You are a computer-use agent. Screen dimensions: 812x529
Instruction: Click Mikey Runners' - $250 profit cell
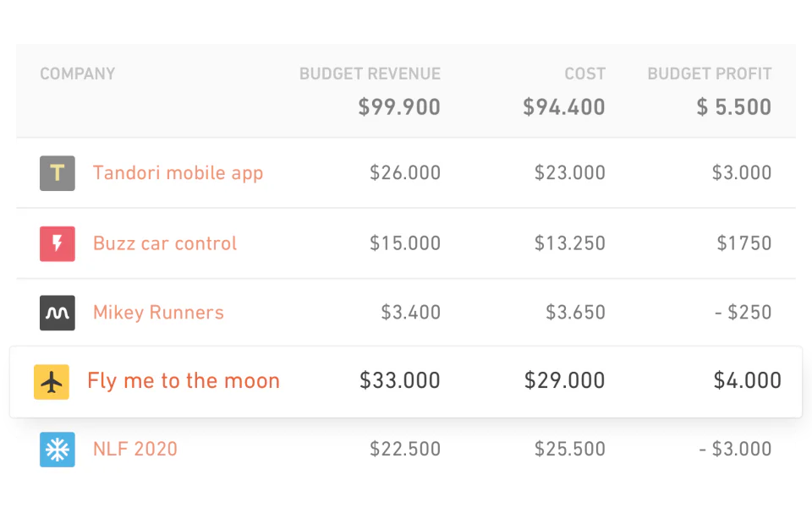click(743, 313)
